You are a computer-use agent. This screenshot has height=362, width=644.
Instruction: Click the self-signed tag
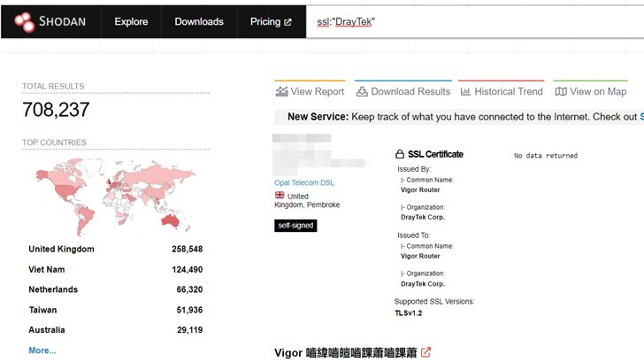pyautogui.click(x=295, y=226)
